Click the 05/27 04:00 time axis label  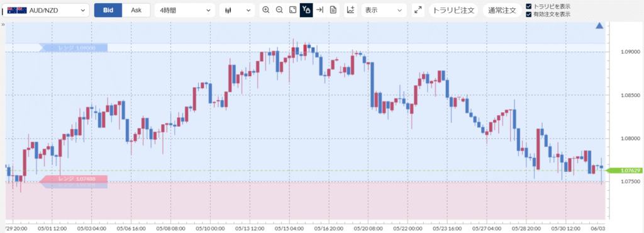487,229
